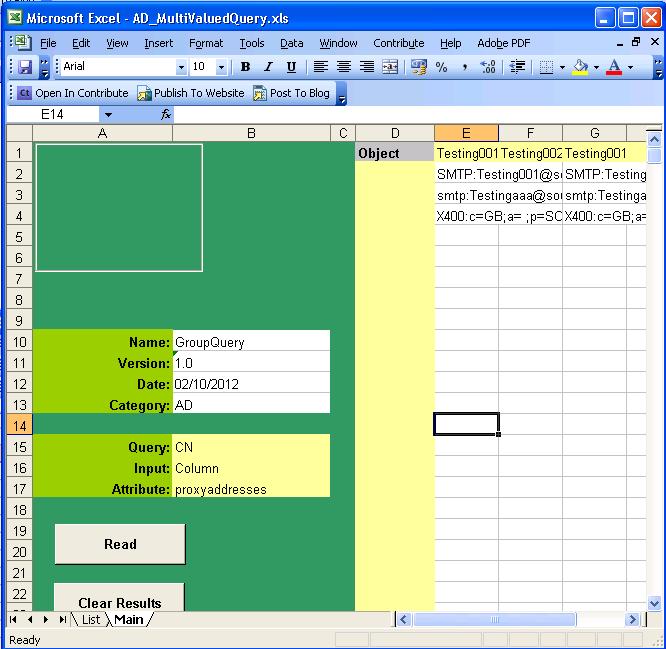Center align the cell text

pos(344,67)
